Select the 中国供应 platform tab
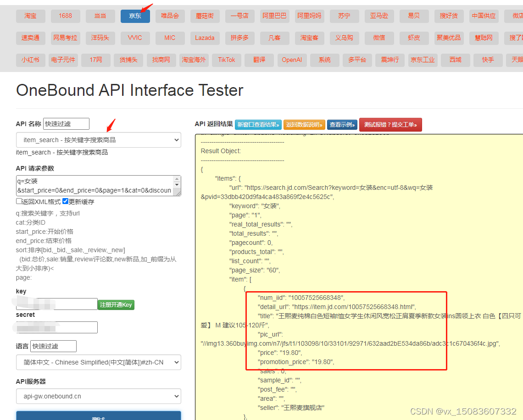This screenshot has width=523, height=420. 484,16
